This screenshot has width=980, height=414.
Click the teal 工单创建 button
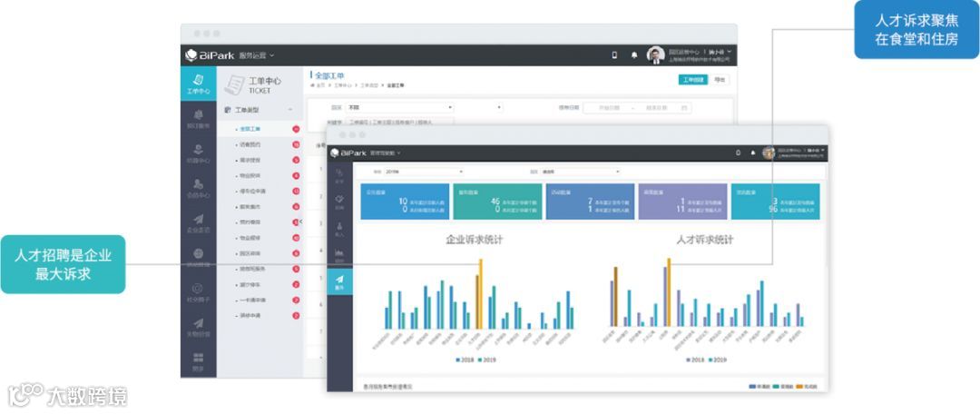[693, 80]
